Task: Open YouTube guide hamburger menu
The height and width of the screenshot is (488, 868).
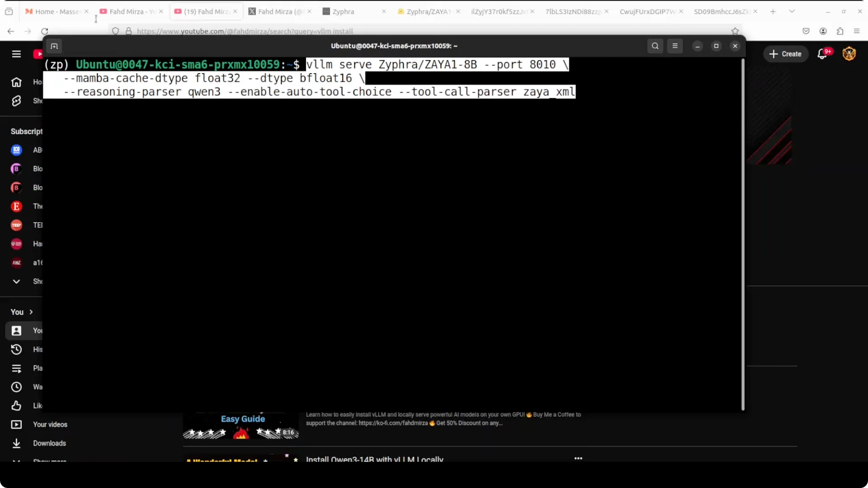Action: coord(16,54)
